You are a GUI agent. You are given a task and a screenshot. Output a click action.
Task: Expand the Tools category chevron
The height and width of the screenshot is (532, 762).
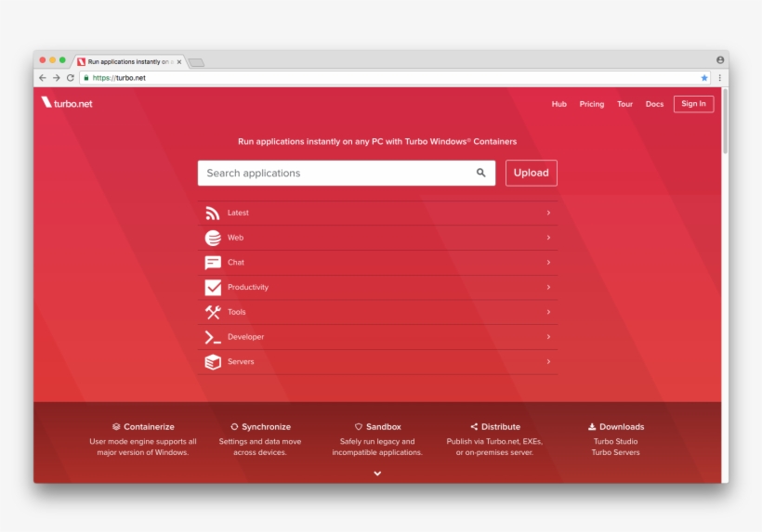click(x=548, y=312)
